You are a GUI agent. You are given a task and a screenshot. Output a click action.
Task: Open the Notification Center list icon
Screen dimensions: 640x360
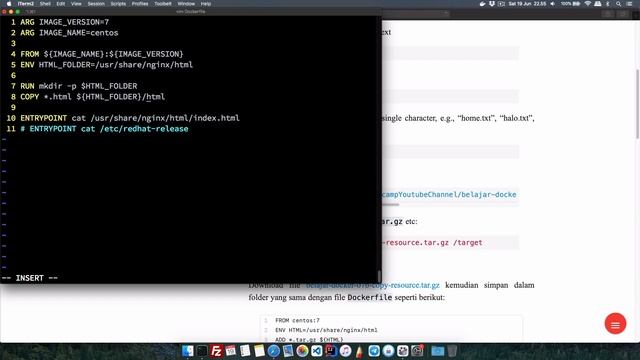tap(629, 4)
